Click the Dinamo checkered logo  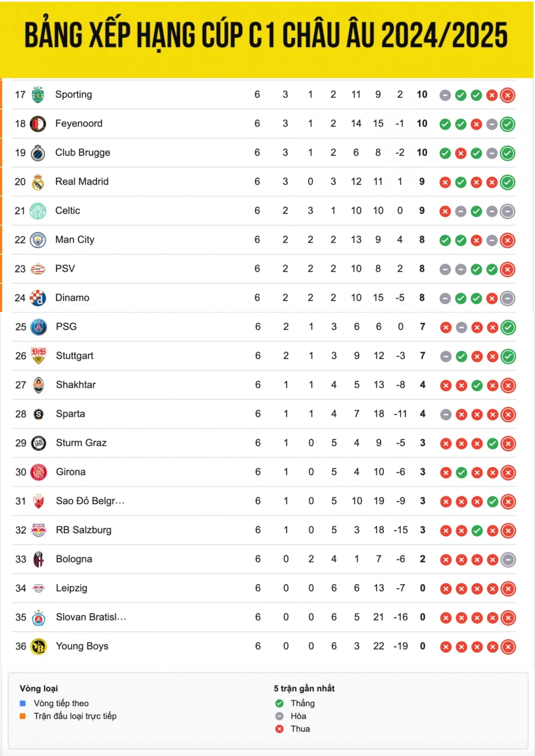pyautogui.click(x=38, y=298)
